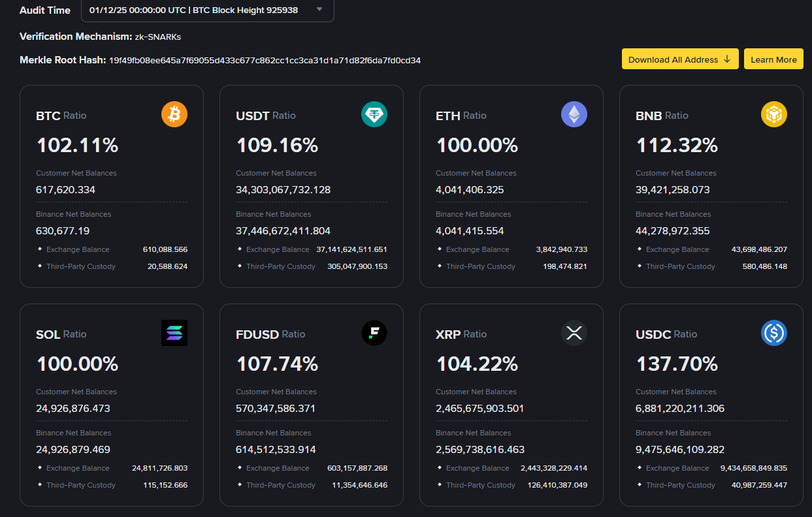Click the USDC ratio 137.70% value
The image size is (812, 517).
[x=677, y=364]
